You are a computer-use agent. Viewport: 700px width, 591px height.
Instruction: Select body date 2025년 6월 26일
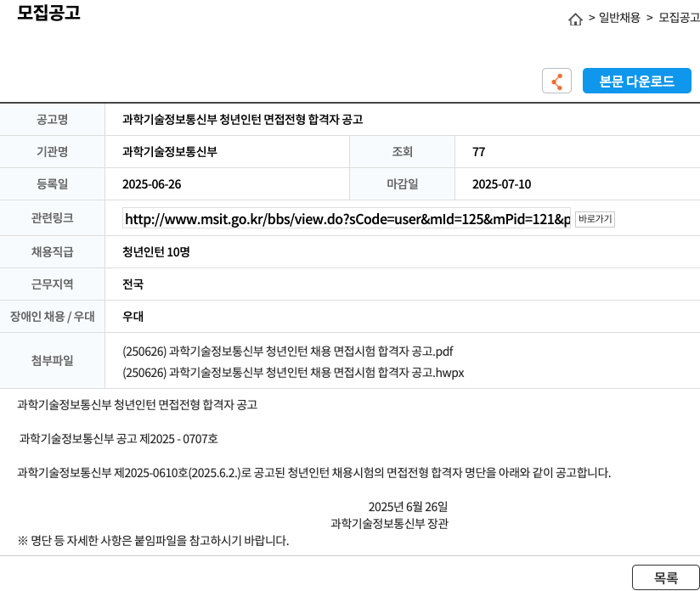408,507
